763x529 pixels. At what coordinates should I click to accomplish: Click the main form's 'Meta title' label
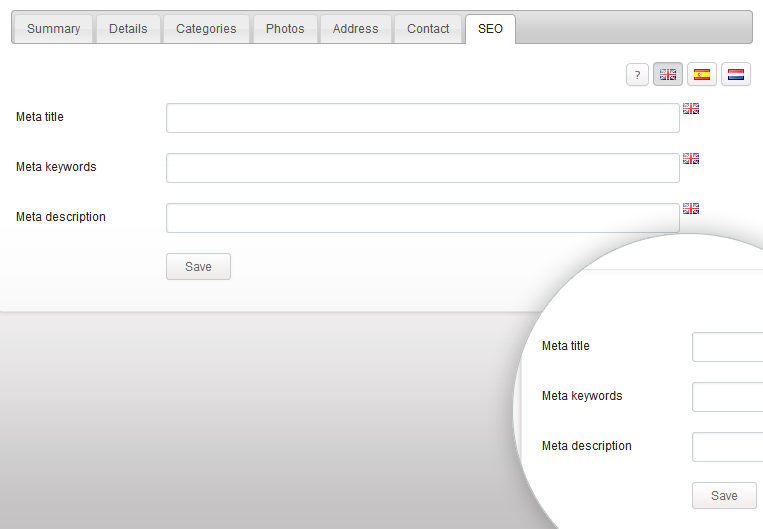40,117
